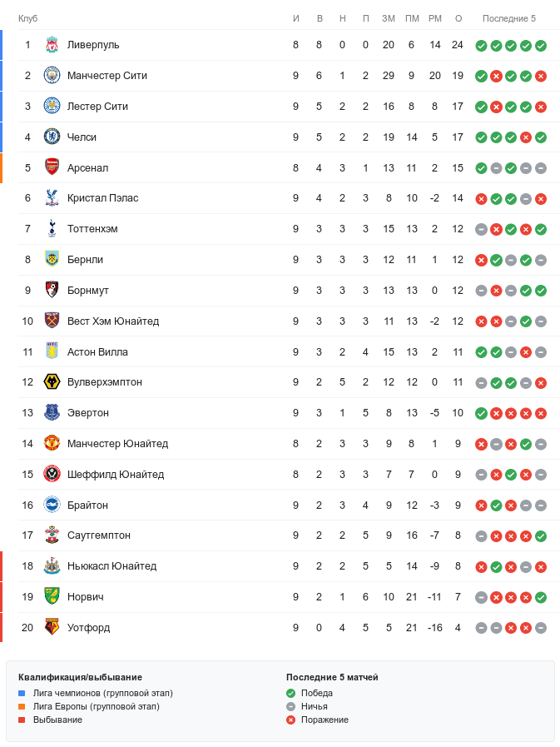Viewport: 560px width, 747px height.
Task: Click the Tottenham club crest
Action: coord(52,229)
